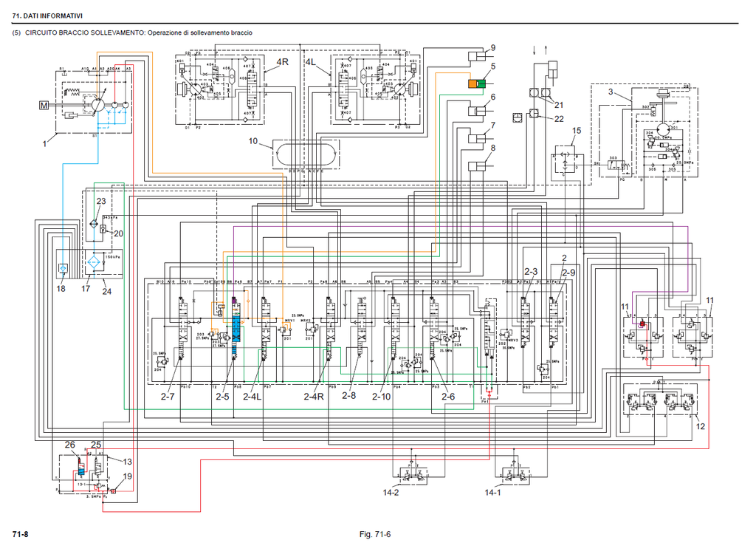The image size is (756, 554).
Task: Click the '13' callout label
Action: pos(127,462)
